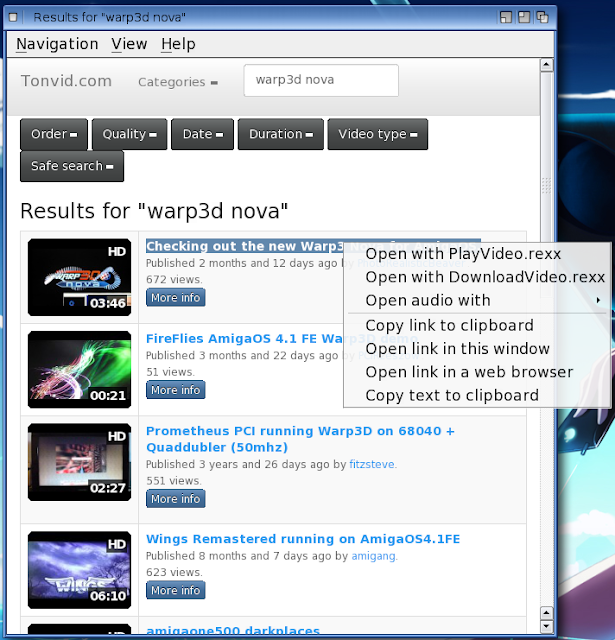Image resolution: width=615 pixels, height=640 pixels.
Task: Click the lower scroll-up arrow near the bottom
Action: pos(546,613)
